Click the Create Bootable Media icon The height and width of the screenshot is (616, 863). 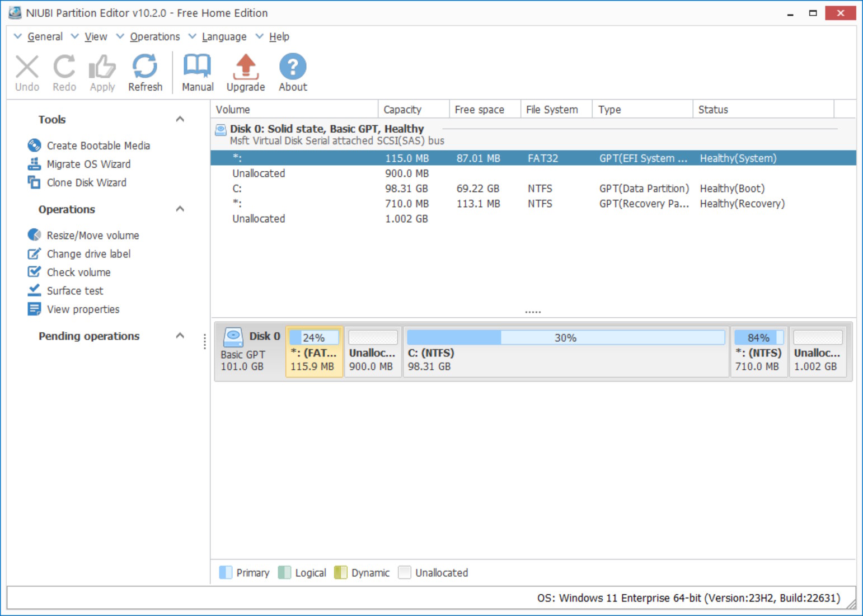pyautogui.click(x=34, y=145)
